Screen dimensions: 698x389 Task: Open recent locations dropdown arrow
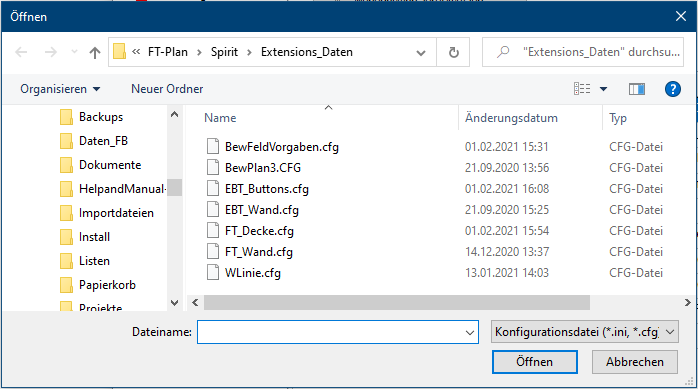coord(74,53)
